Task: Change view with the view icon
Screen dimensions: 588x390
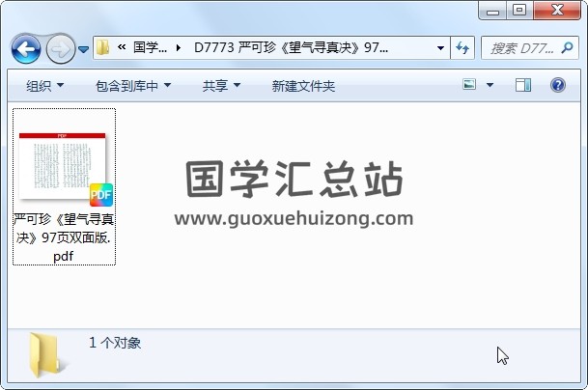Action: pyautogui.click(x=469, y=85)
